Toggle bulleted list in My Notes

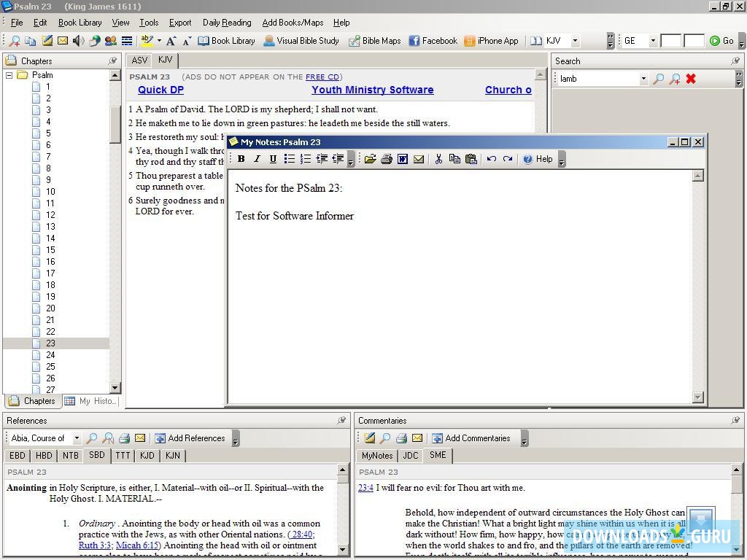tap(289, 158)
